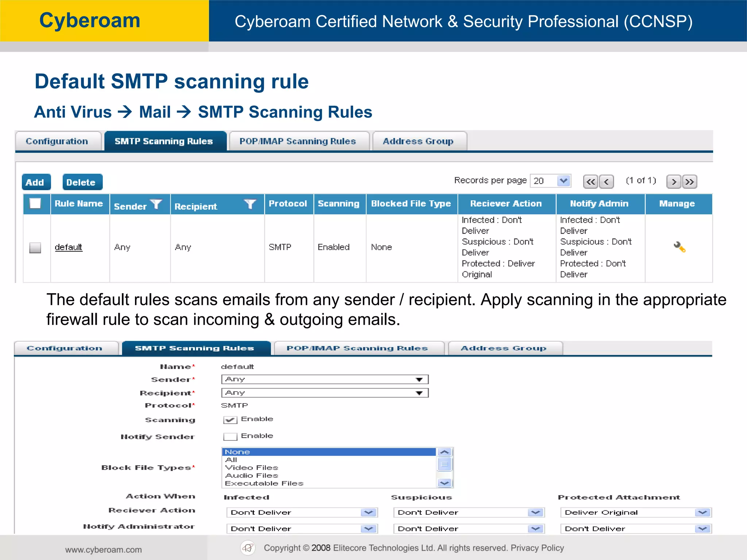Open the Recipient Any dropdown
The image size is (747, 560).
click(325, 393)
